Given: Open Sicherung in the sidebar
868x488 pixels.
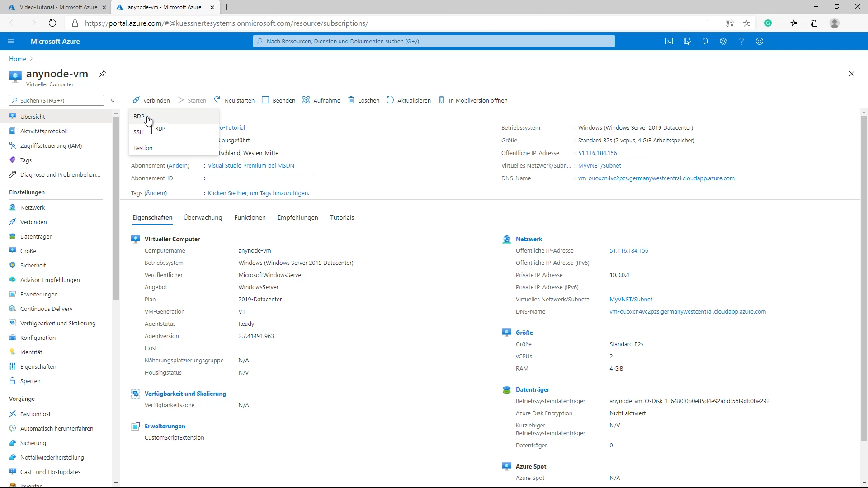Looking at the screenshot, I should pyautogui.click(x=56, y=443).
